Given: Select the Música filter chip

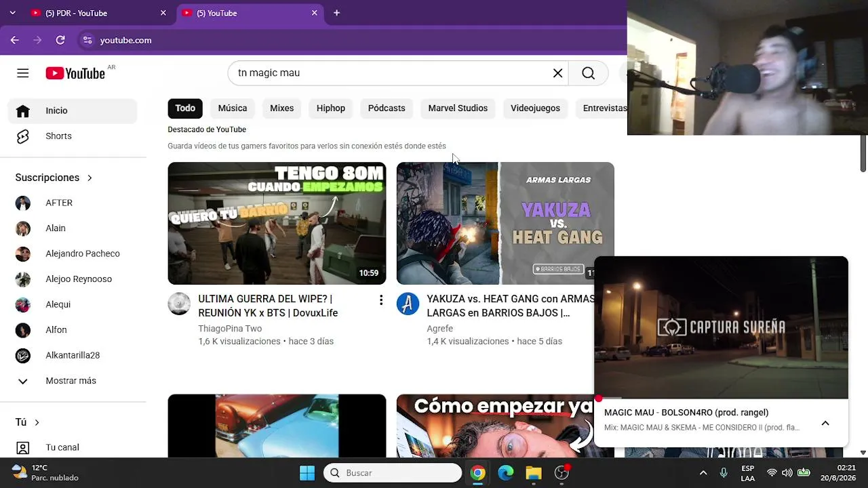Looking at the screenshot, I should coord(233,108).
